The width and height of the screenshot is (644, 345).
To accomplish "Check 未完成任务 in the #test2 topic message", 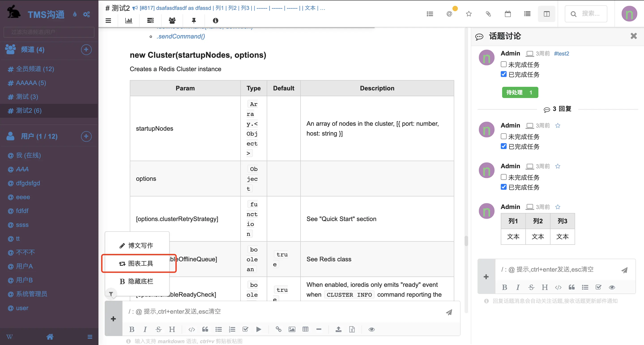I will 503,64.
